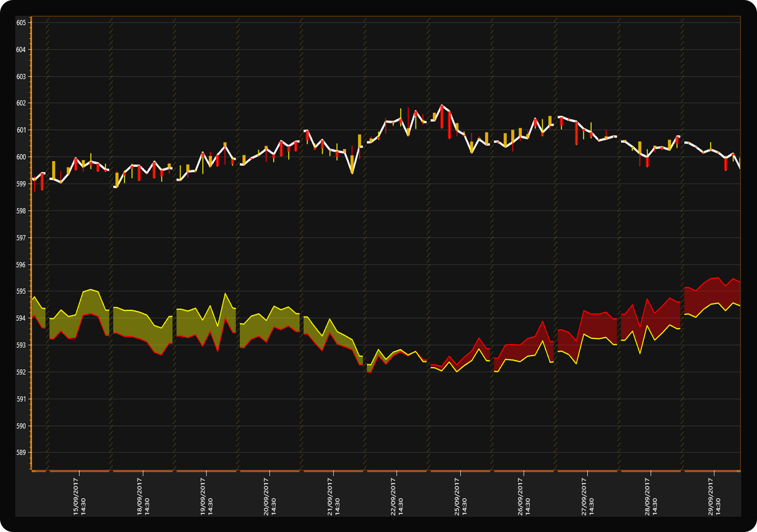The height and width of the screenshot is (532, 757).
Task: Click the 29/09/2017 14:30 date label
Action: pos(714,496)
